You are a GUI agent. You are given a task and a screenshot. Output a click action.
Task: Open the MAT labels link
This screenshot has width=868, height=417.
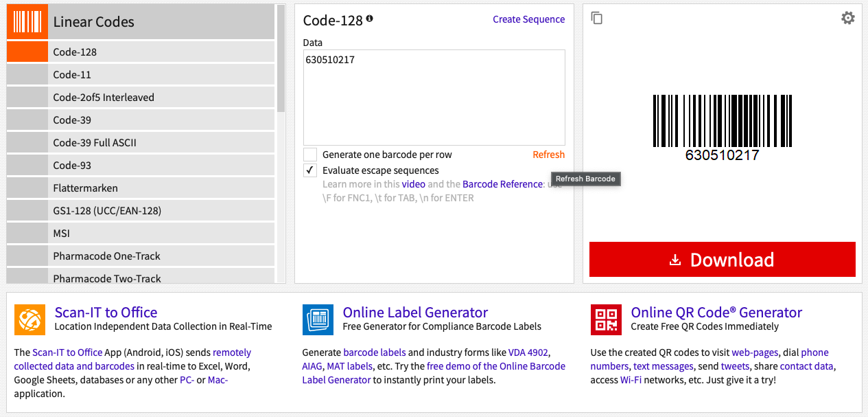click(349, 366)
